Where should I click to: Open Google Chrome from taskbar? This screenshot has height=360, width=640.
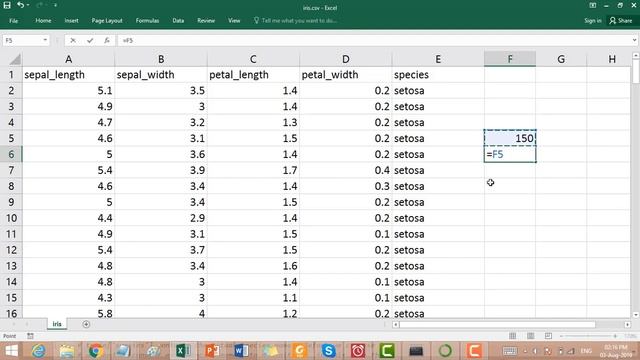tap(96, 351)
